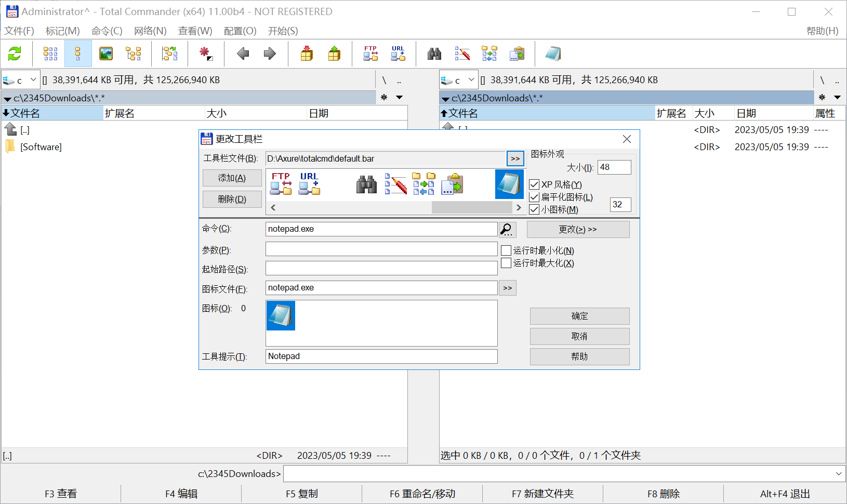Open left panel directory history arrow
This screenshot has width=847, height=504.
(x=399, y=97)
